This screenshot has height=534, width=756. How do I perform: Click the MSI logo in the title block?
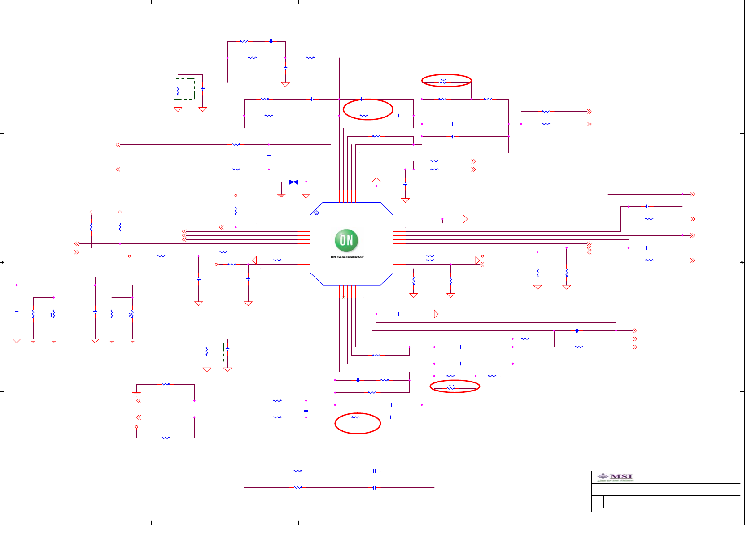616,478
